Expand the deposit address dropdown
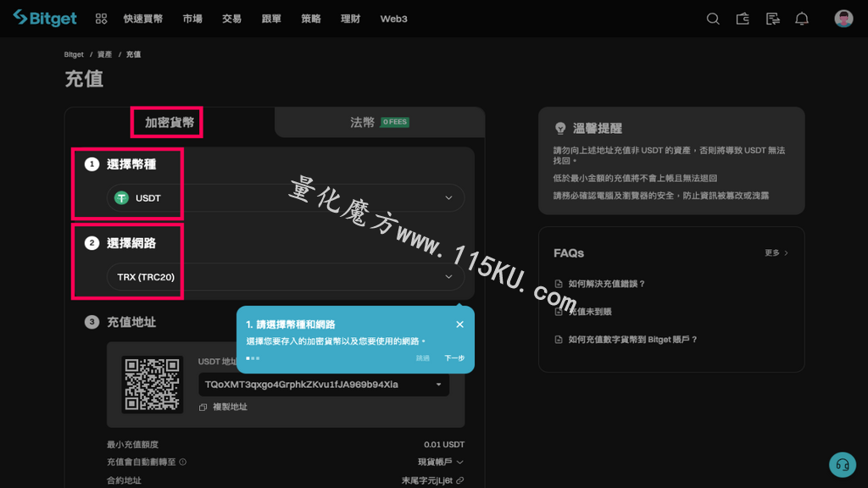Viewport: 868px width, 488px height. tap(324, 385)
